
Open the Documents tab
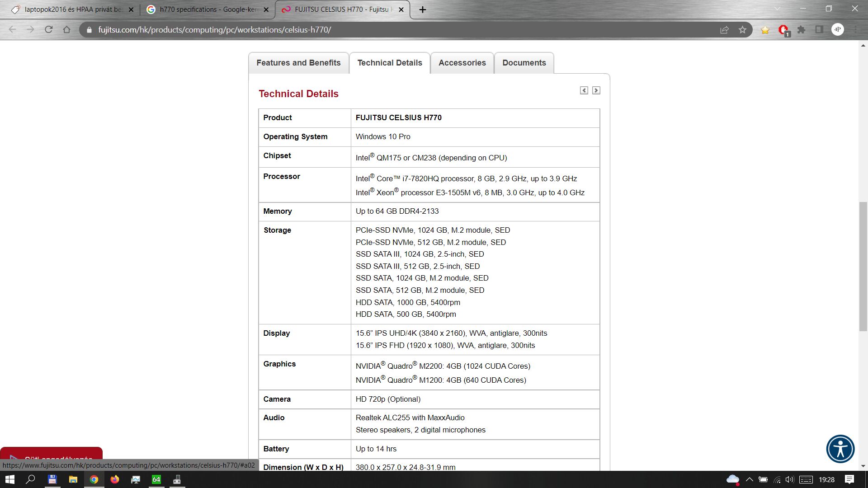[524, 63]
